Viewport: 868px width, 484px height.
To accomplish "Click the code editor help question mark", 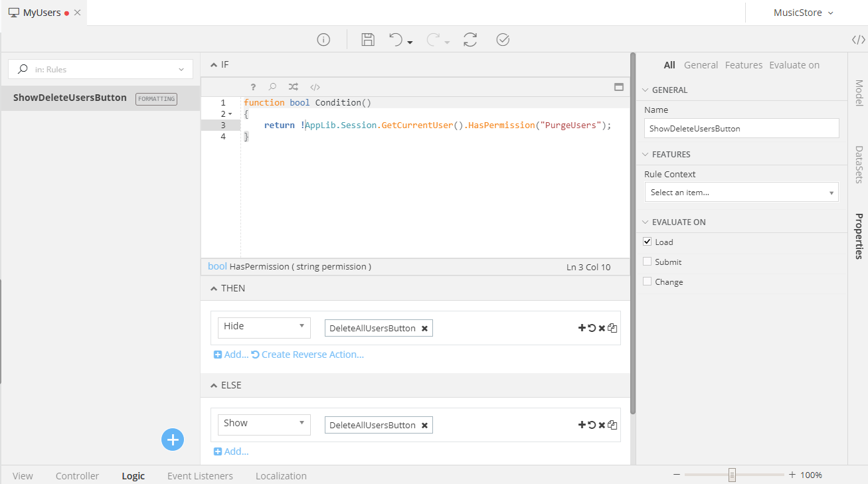I will pyautogui.click(x=253, y=87).
